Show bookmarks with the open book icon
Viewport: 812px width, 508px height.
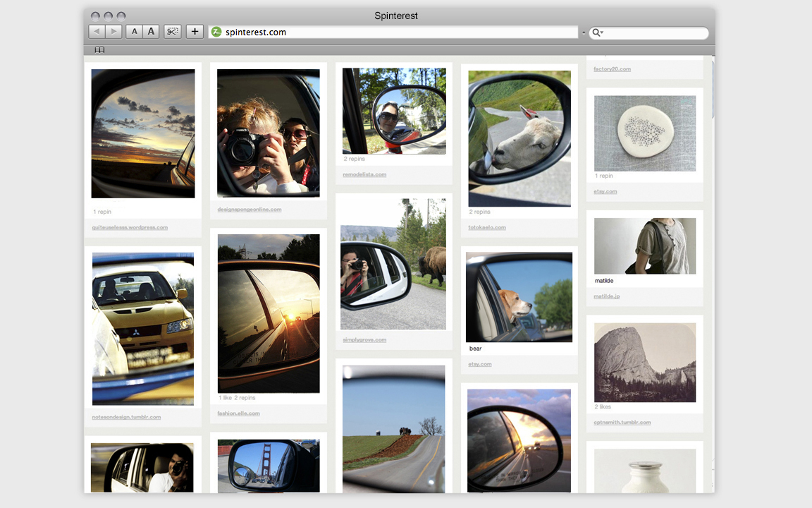pyautogui.click(x=99, y=50)
